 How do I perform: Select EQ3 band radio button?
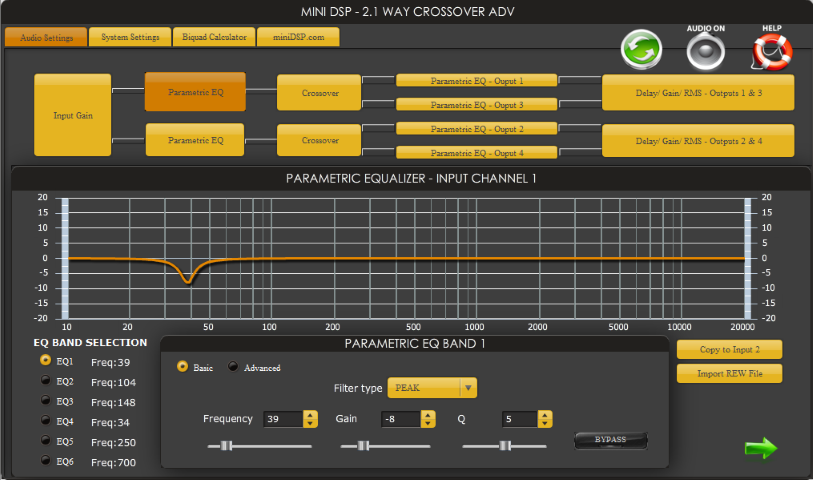coord(46,400)
